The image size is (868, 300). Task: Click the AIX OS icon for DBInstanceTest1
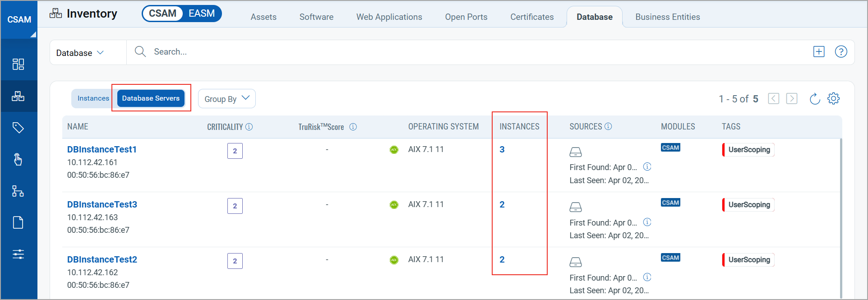point(394,150)
